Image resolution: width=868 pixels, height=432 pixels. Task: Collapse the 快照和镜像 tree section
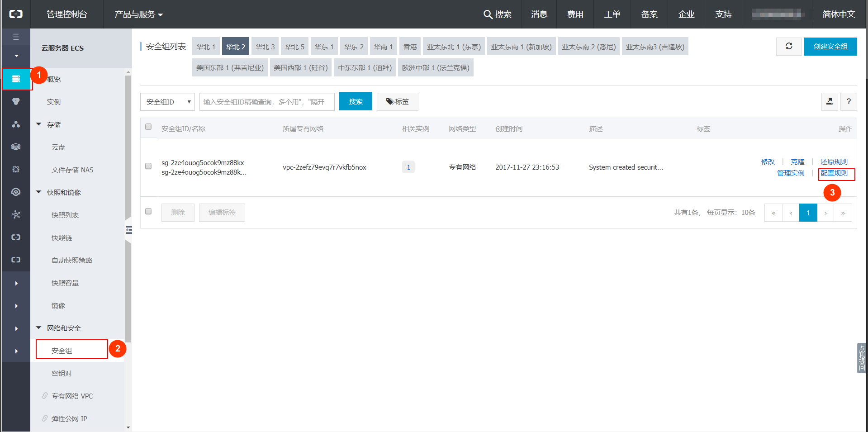coord(39,192)
